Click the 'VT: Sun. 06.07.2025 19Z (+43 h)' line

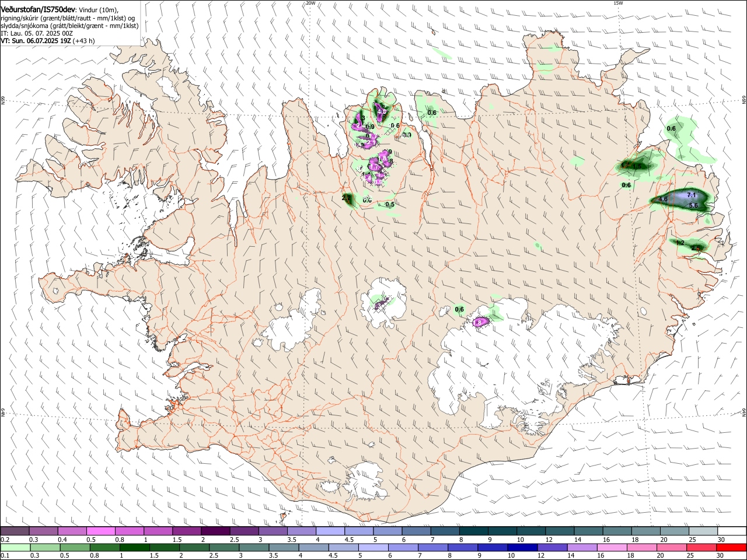coord(48,41)
